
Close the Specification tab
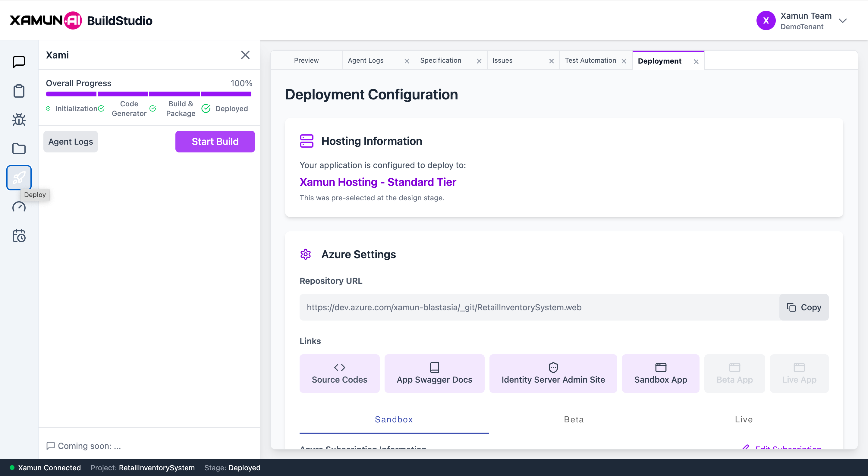479,61
